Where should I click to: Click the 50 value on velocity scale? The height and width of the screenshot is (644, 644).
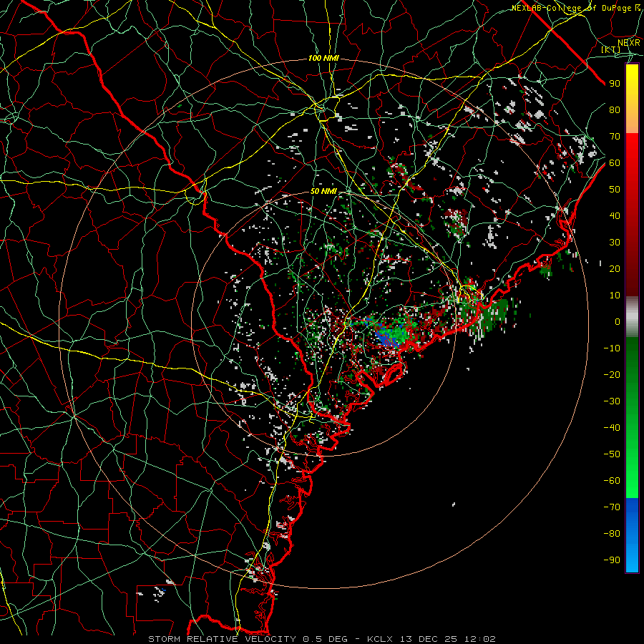tap(615, 190)
